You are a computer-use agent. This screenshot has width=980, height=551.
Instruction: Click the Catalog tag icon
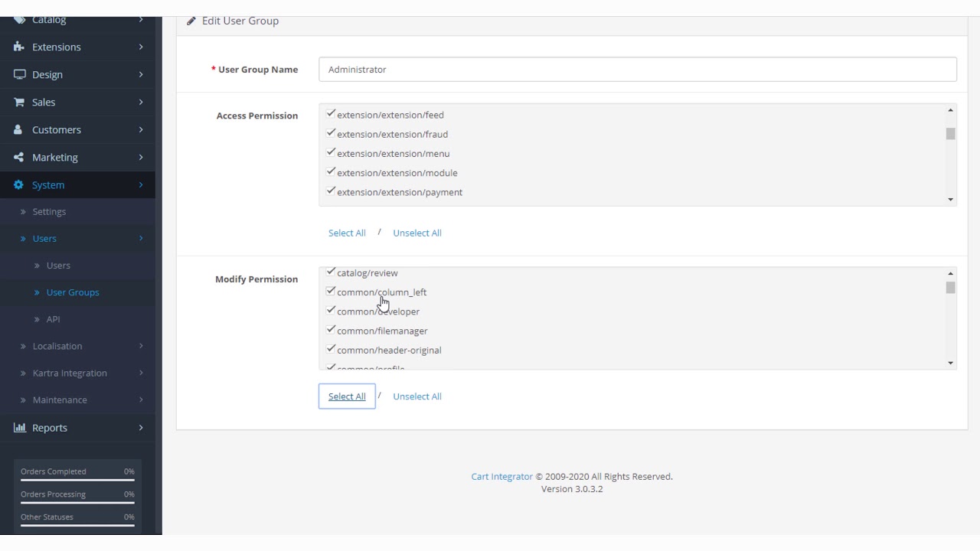point(19,20)
